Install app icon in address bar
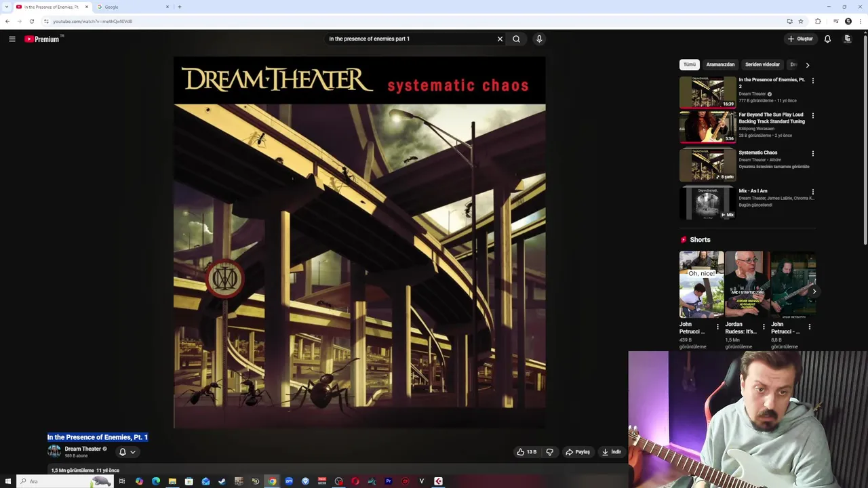Viewport: 868px width, 488px height. pos(789,21)
